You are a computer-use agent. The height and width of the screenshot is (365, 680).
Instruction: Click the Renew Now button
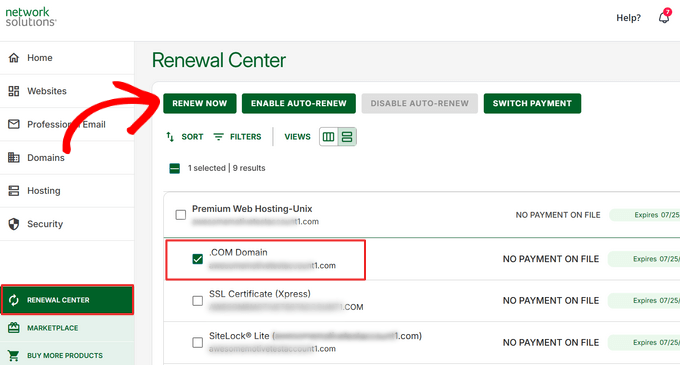tap(199, 103)
